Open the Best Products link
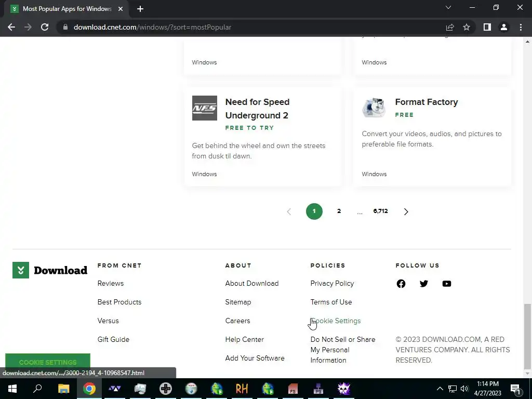The height and width of the screenshot is (399, 532). click(x=119, y=302)
